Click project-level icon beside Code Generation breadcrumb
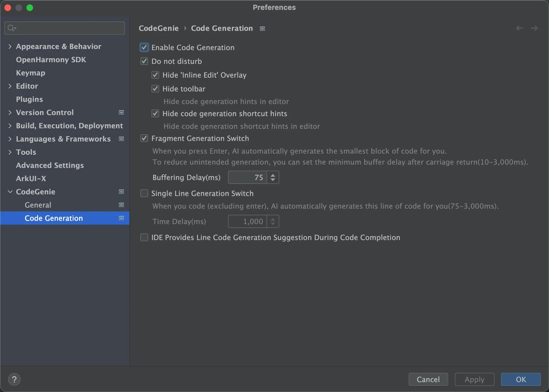 (262, 29)
